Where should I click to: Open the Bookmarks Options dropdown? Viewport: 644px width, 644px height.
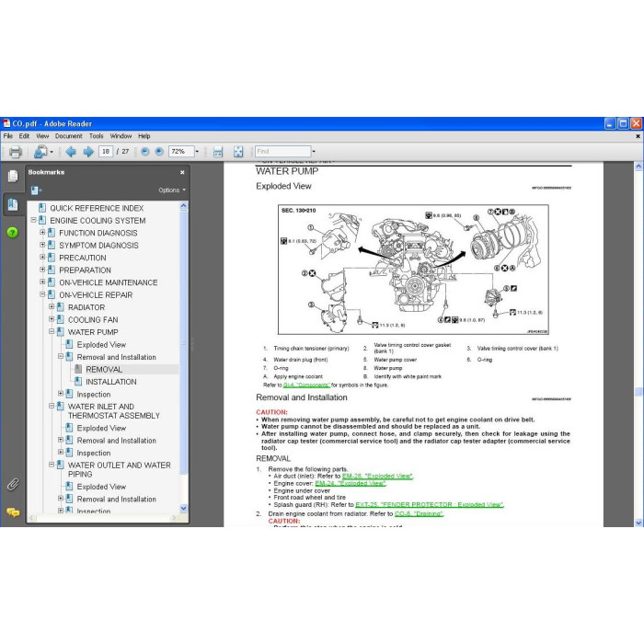click(172, 190)
